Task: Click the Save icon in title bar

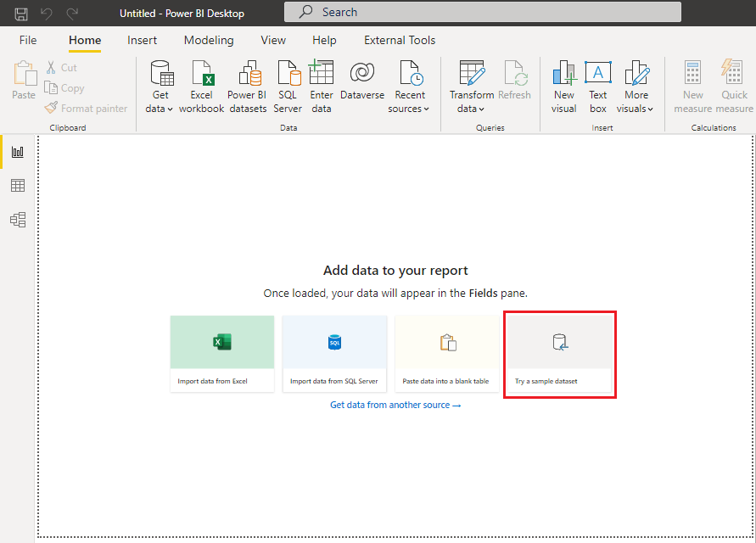Action: [21, 14]
